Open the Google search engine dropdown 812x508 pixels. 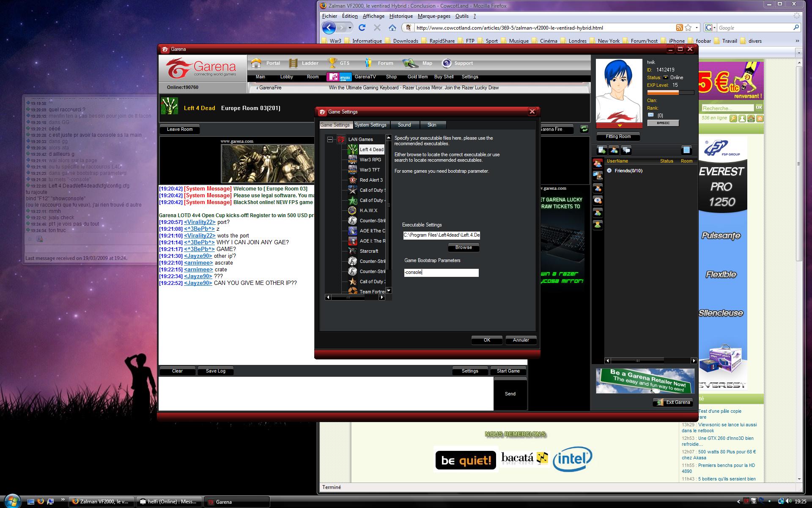(714, 28)
